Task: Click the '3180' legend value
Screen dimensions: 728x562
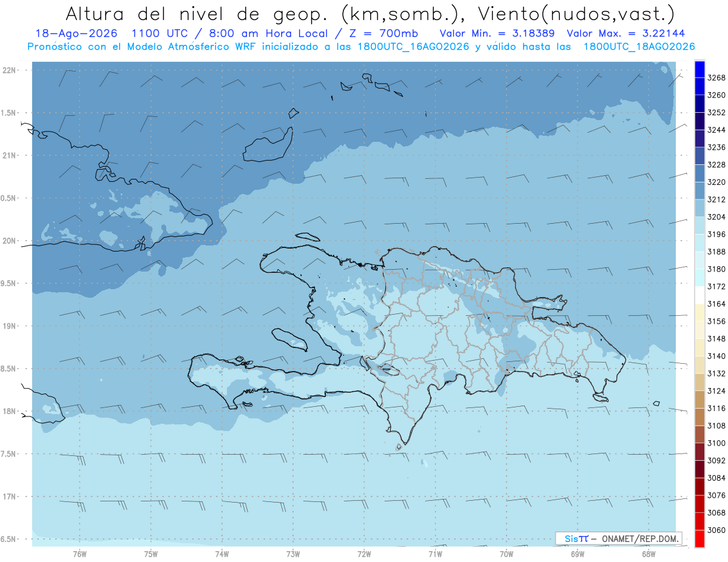Action: (x=716, y=269)
